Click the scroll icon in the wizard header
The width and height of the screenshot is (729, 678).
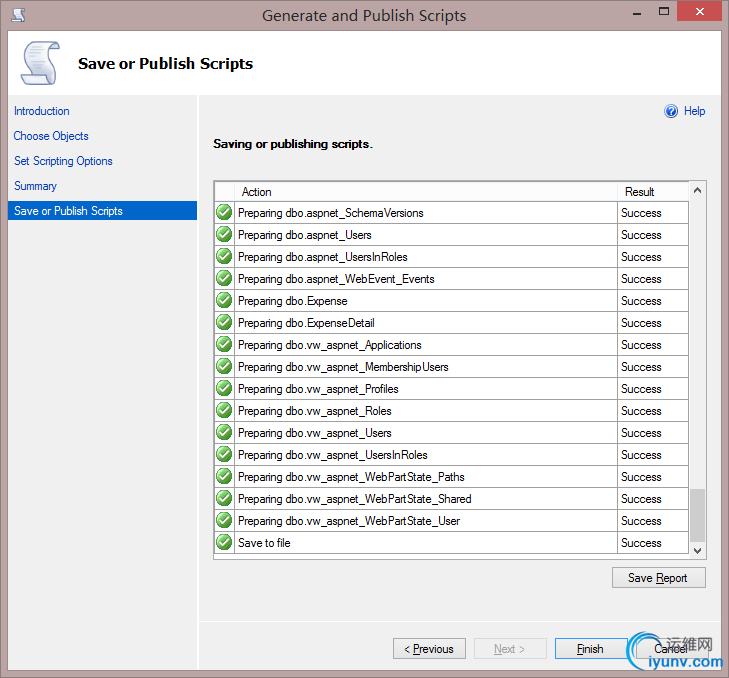[40, 64]
